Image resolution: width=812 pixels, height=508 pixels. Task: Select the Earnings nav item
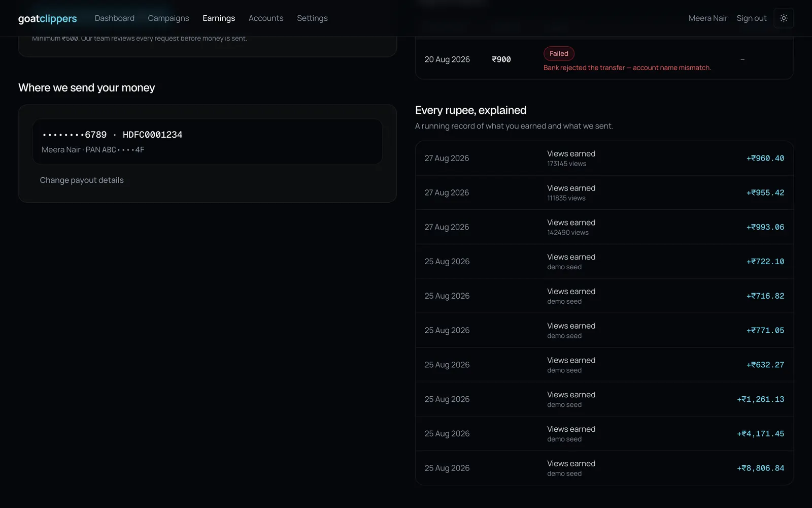(219, 18)
